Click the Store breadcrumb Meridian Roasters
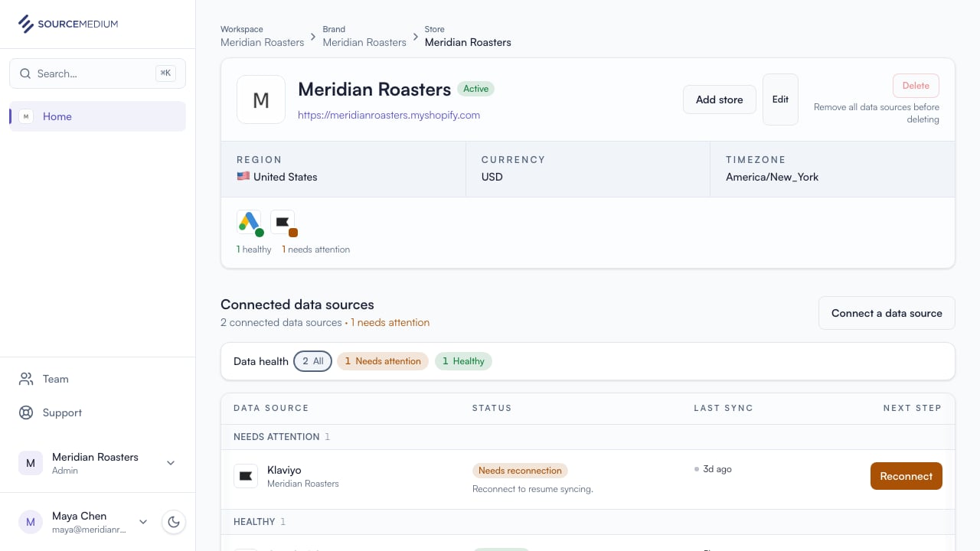This screenshot has width=980, height=551. pyautogui.click(x=468, y=42)
